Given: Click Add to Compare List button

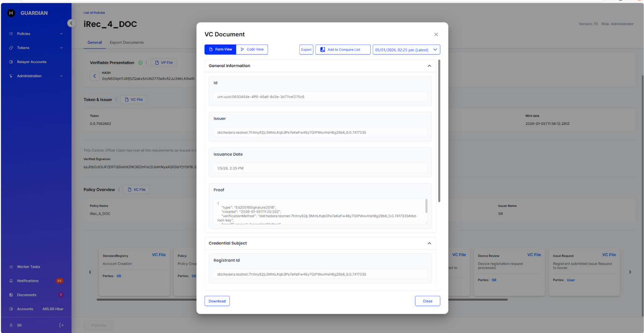Looking at the screenshot, I should [x=343, y=49].
